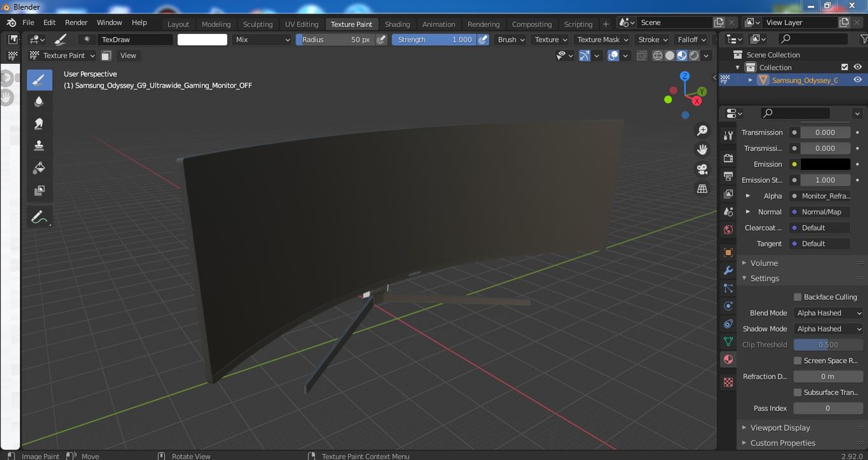Open the Mix blend mode dropdown

pos(262,40)
